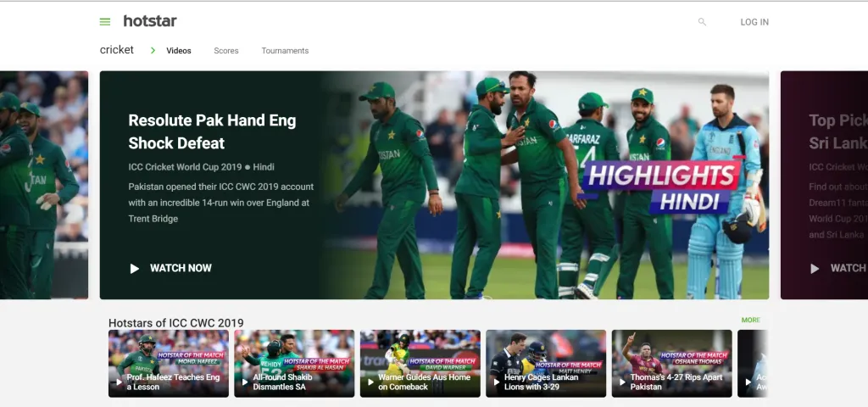868x407 pixels.
Task: Open the hamburger menu icon
Action: [104, 22]
